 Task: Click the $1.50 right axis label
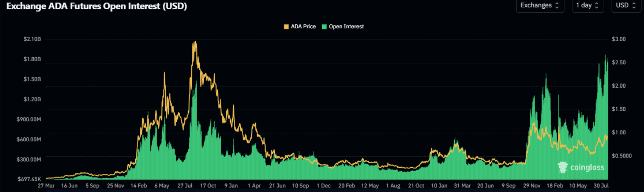click(x=619, y=109)
